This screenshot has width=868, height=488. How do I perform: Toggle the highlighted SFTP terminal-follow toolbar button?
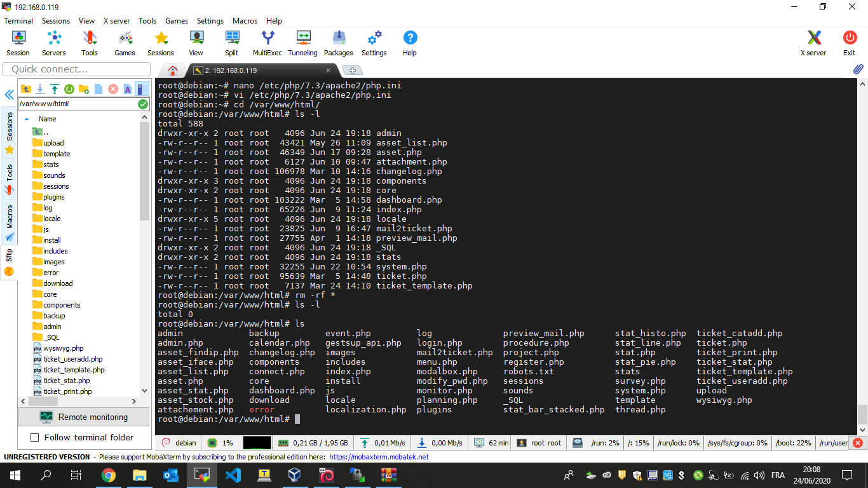point(142,89)
